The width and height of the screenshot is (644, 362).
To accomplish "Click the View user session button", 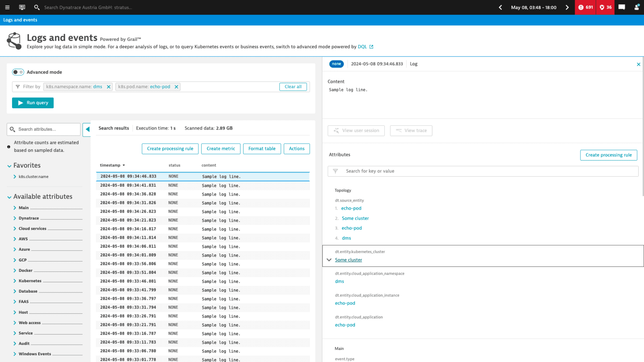I will 356,131.
